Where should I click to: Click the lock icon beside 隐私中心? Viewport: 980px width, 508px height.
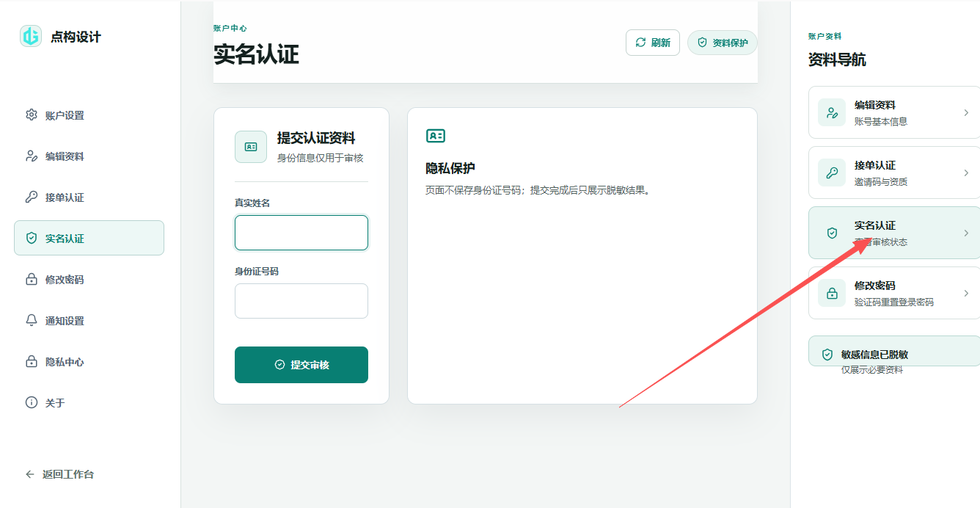tap(31, 361)
